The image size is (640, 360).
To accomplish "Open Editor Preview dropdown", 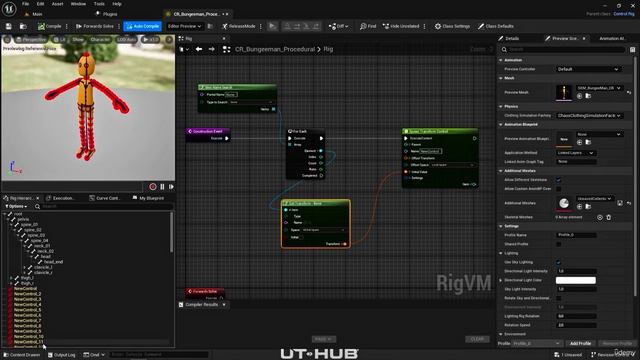I will tap(184, 26).
